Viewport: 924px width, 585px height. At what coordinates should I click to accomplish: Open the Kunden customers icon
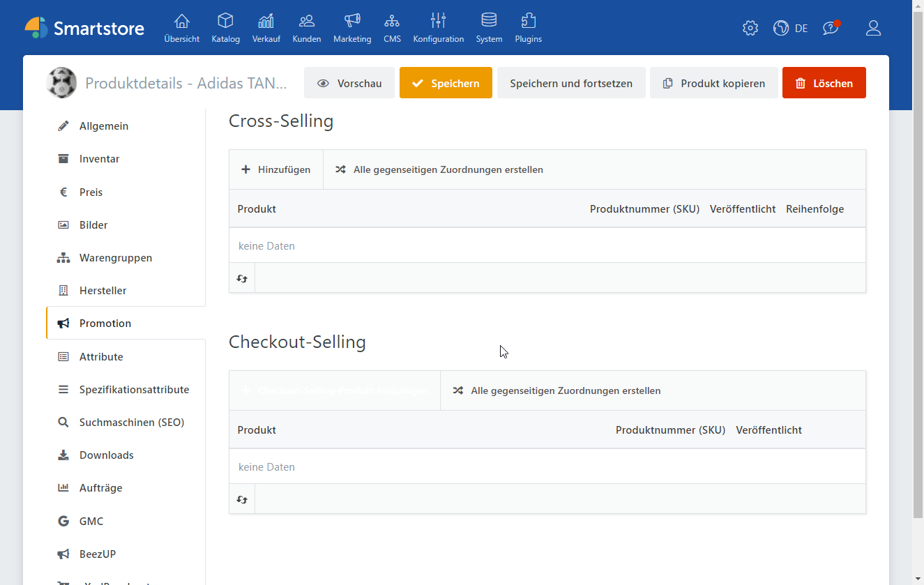(x=306, y=21)
